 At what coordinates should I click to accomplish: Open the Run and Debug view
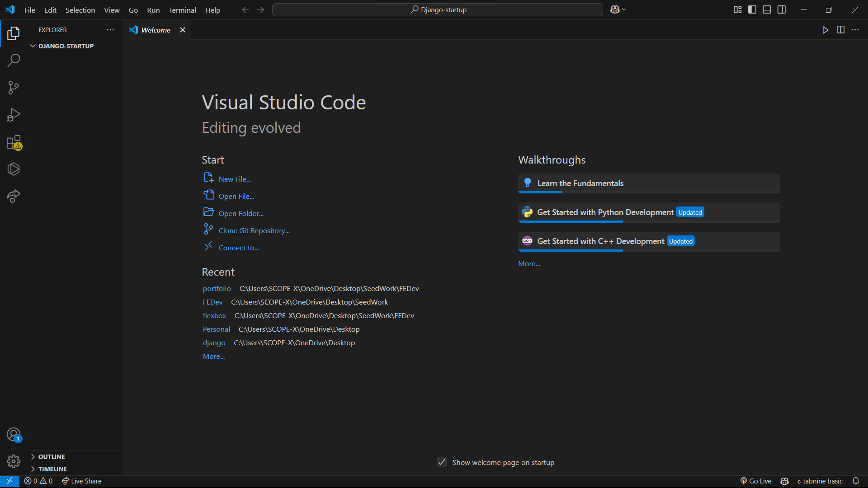tap(14, 115)
